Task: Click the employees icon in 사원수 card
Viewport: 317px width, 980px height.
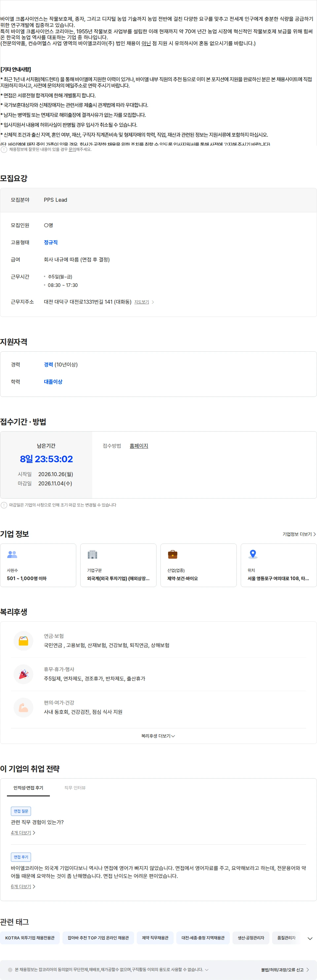Action: pyautogui.click(x=12, y=555)
